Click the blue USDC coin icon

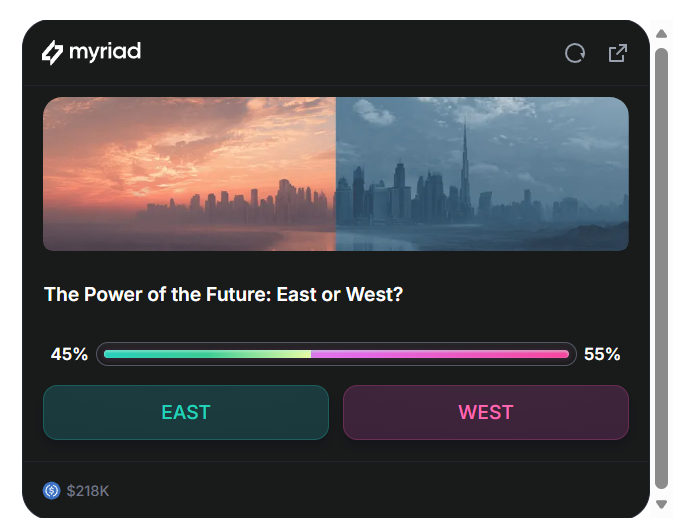click(x=52, y=490)
